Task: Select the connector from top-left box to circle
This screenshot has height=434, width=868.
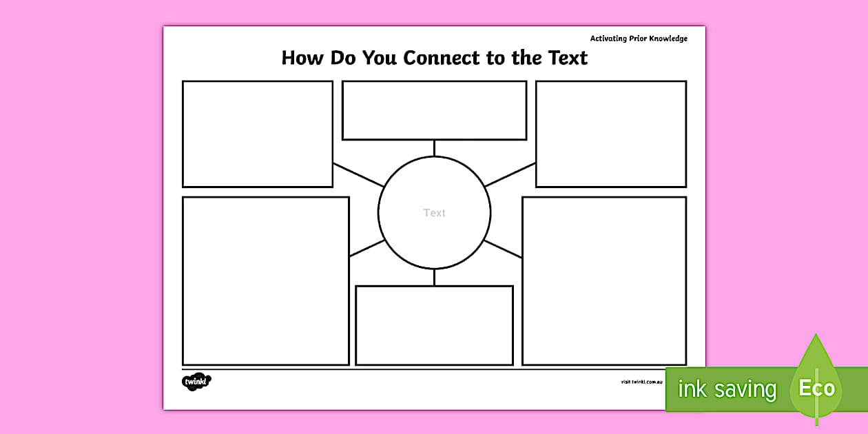Action: tap(358, 175)
